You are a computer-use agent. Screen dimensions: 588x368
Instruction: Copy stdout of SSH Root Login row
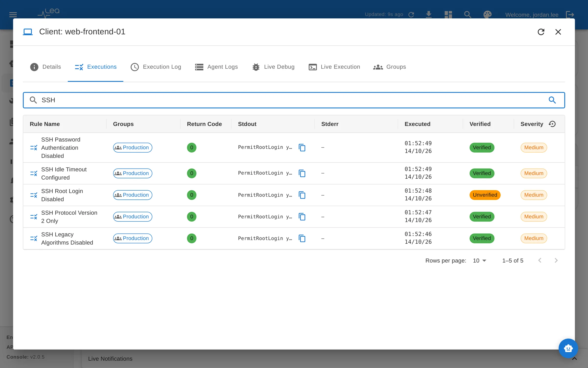302,195
